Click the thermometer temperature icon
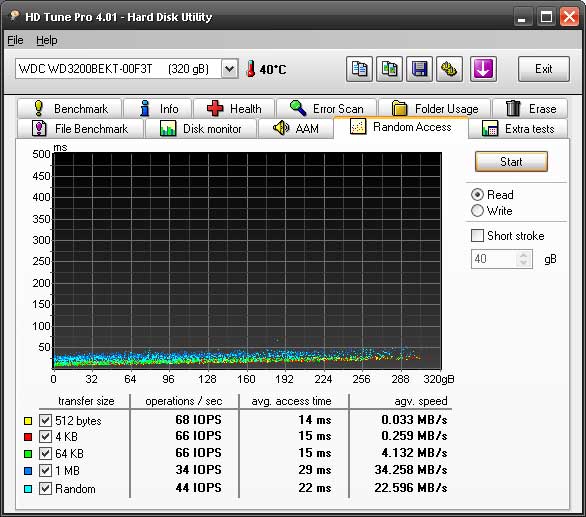586x517 pixels. (x=251, y=69)
